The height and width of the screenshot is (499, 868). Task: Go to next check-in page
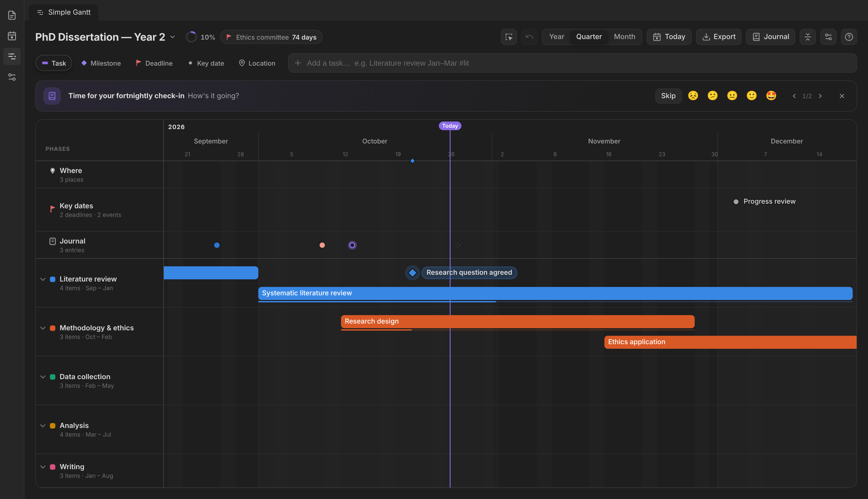point(820,96)
